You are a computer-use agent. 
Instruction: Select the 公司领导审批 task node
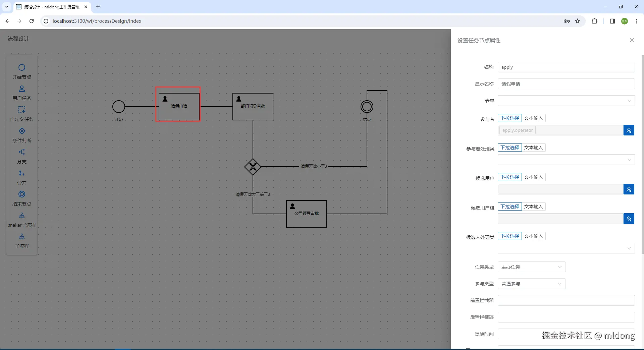(x=307, y=214)
